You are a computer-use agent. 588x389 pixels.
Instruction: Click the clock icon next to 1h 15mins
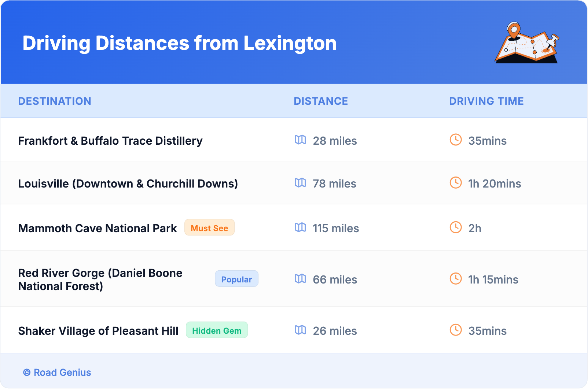[456, 279]
